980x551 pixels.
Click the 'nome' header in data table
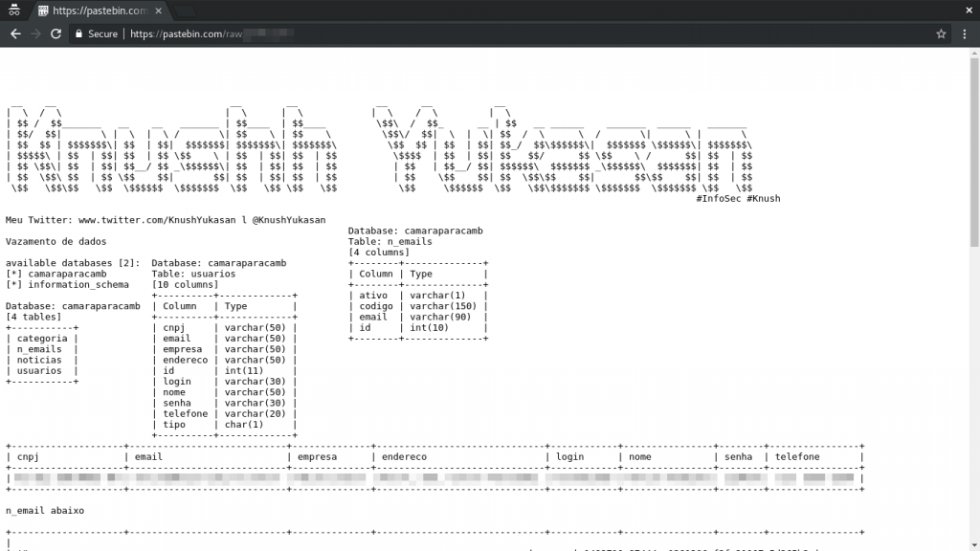[x=640, y=456]
